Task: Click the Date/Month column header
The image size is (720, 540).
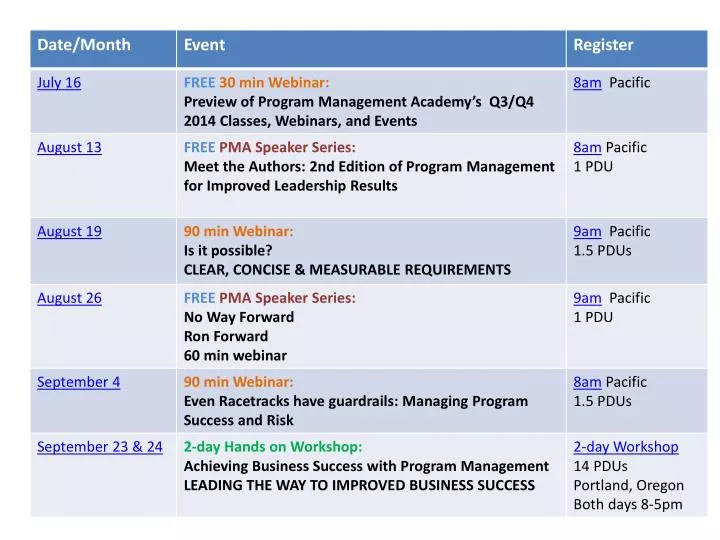Action: tap(84, 45)
